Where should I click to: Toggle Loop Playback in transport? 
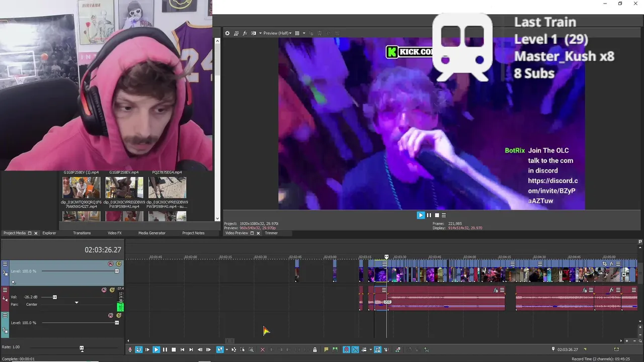pyautogui.click(x=139, y=350)
